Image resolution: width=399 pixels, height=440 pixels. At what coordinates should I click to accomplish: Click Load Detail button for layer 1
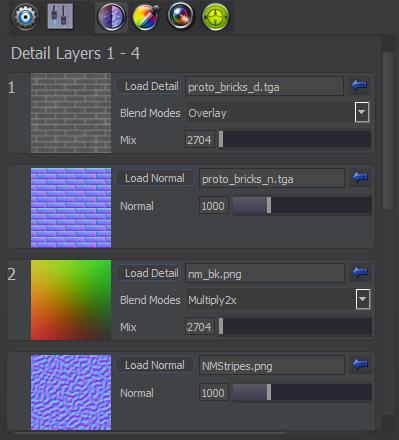[x=151, y=86]
